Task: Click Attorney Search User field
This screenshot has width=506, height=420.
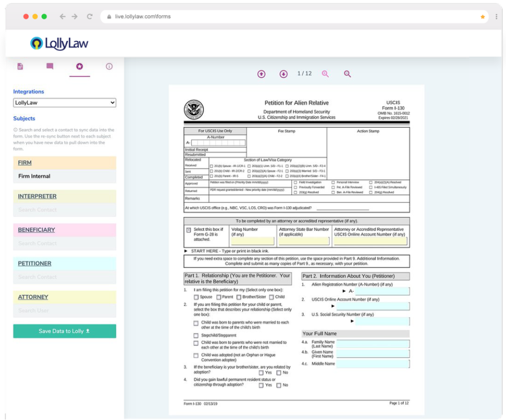Action: click(64, 310)
